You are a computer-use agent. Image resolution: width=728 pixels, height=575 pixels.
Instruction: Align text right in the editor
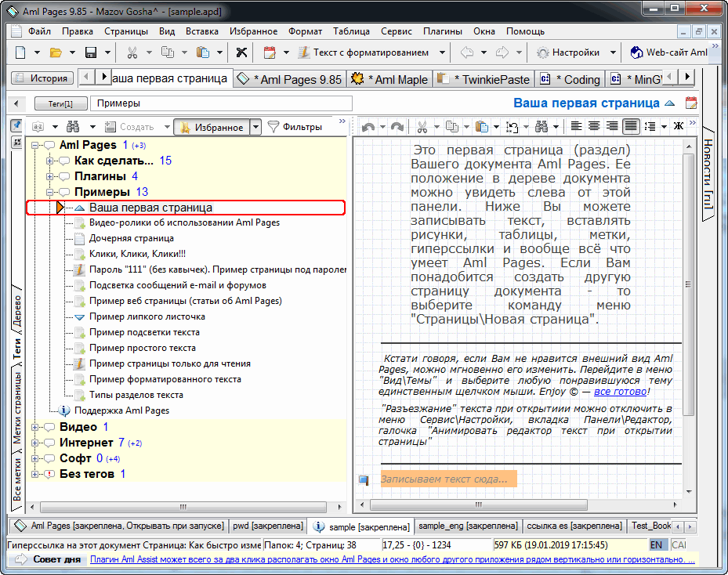pos(612,126)
